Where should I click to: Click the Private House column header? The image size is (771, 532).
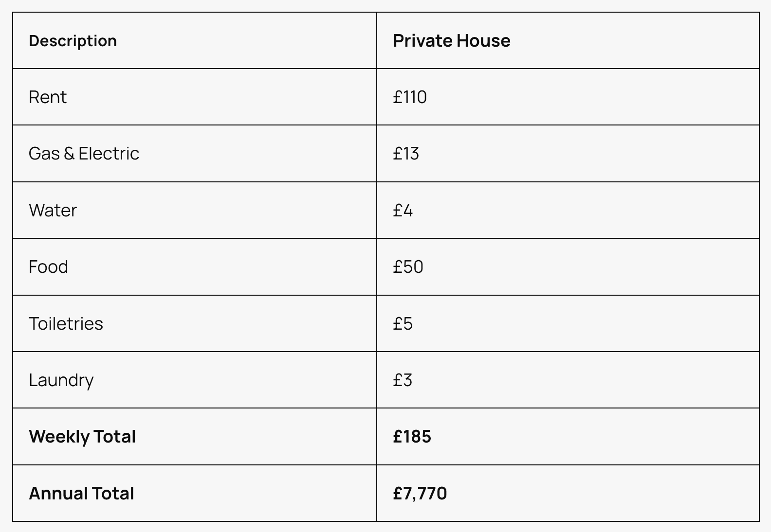[x=451, y=41]
